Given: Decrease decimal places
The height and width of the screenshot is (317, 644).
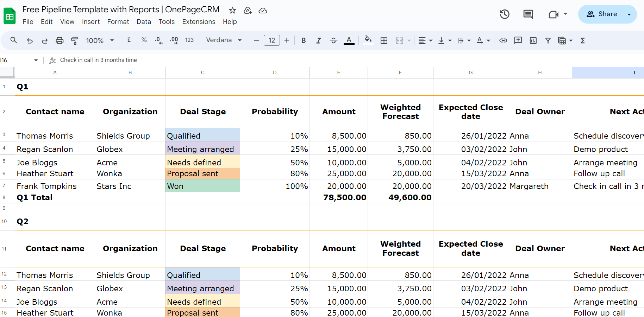Looking at the screenshot, I should [159, 40].
